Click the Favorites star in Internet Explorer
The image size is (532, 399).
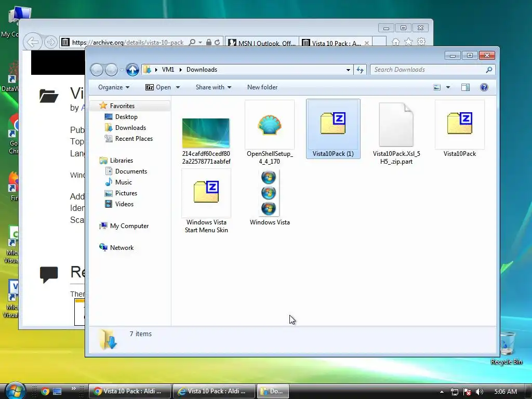coord(408,42)
